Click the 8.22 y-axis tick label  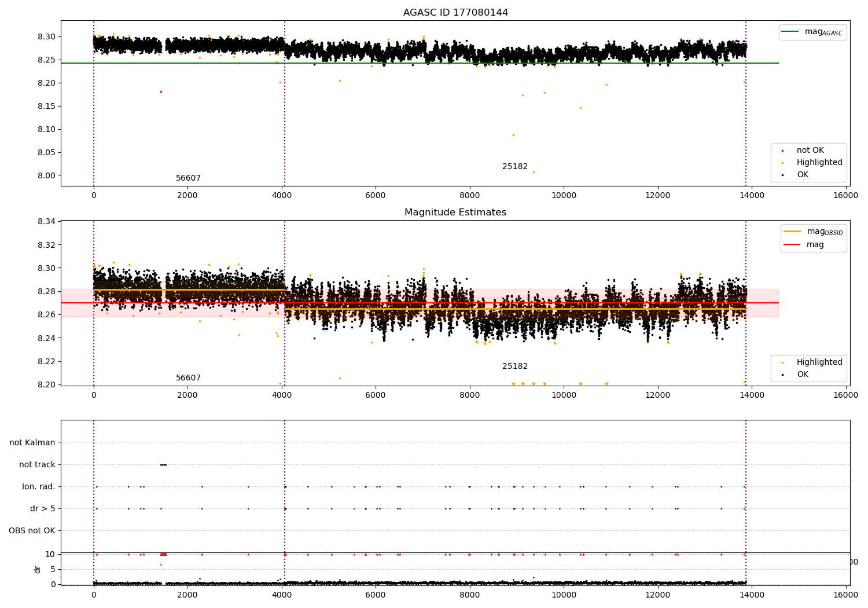coord(46,361)
